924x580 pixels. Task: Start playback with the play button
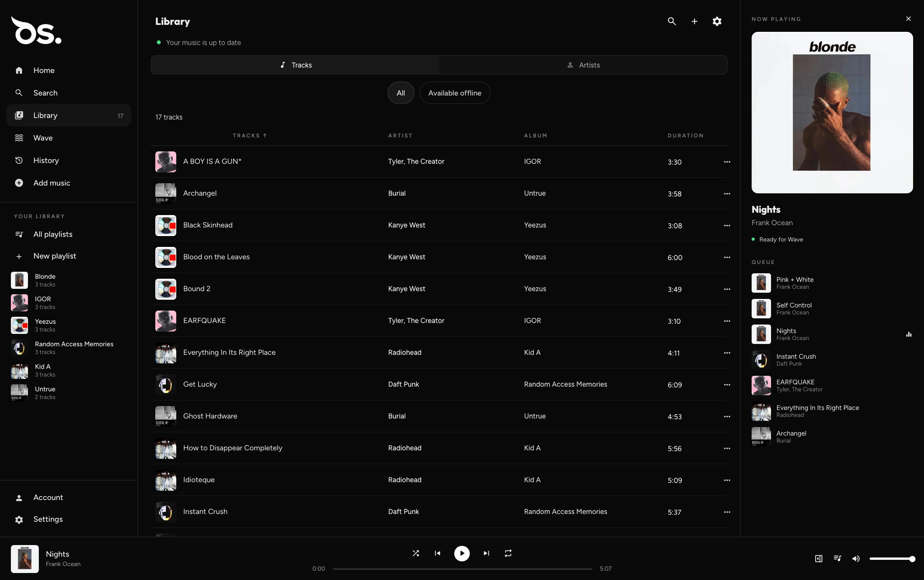(462, 553)
